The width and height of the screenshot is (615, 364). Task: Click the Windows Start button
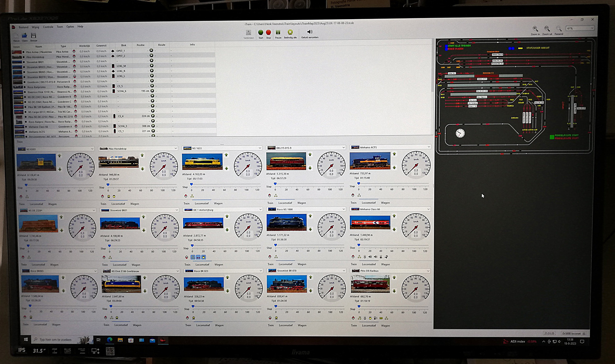[26, 339]
